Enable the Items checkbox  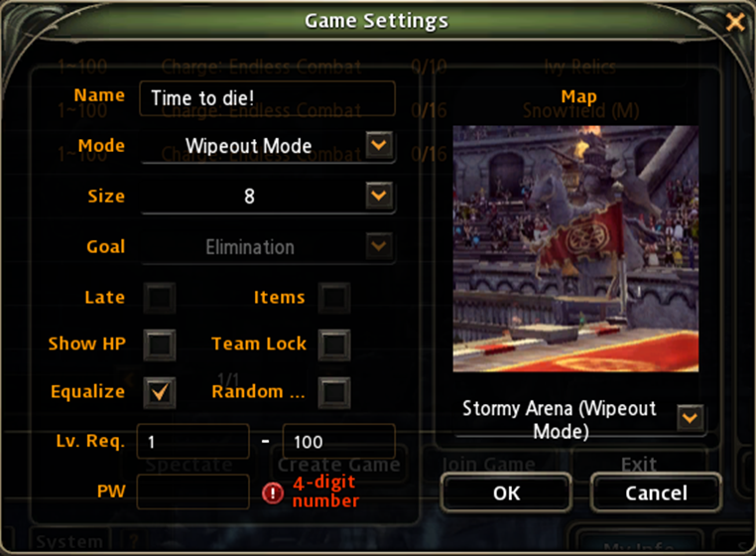334,297
